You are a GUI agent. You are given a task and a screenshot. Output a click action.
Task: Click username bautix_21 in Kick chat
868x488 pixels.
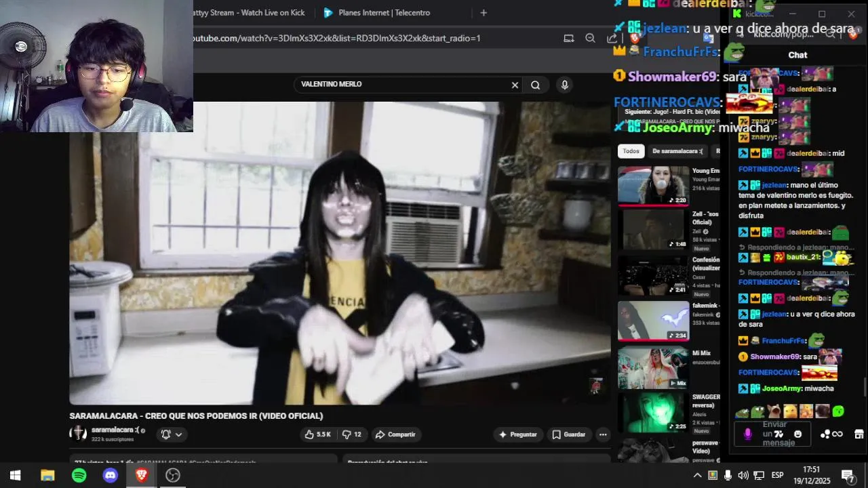point(803,257)
